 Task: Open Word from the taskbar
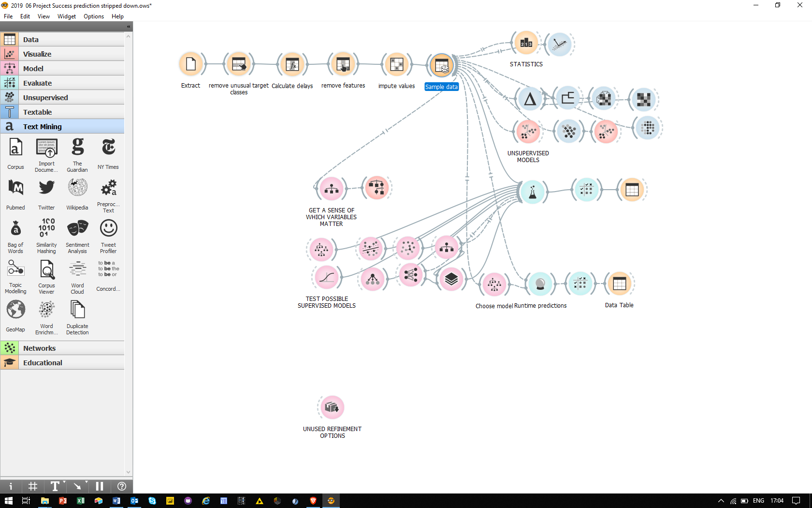tap(116, 501)
